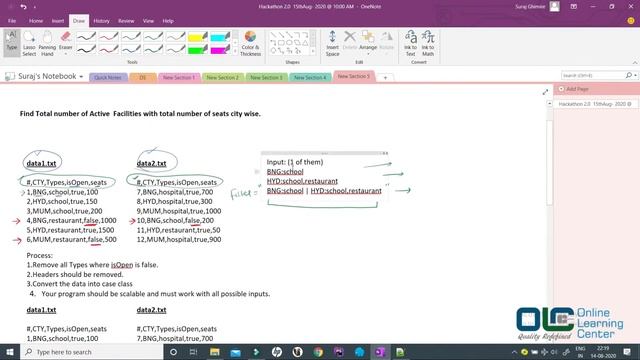Open Color & Thickness options

[x=250, y=43]
